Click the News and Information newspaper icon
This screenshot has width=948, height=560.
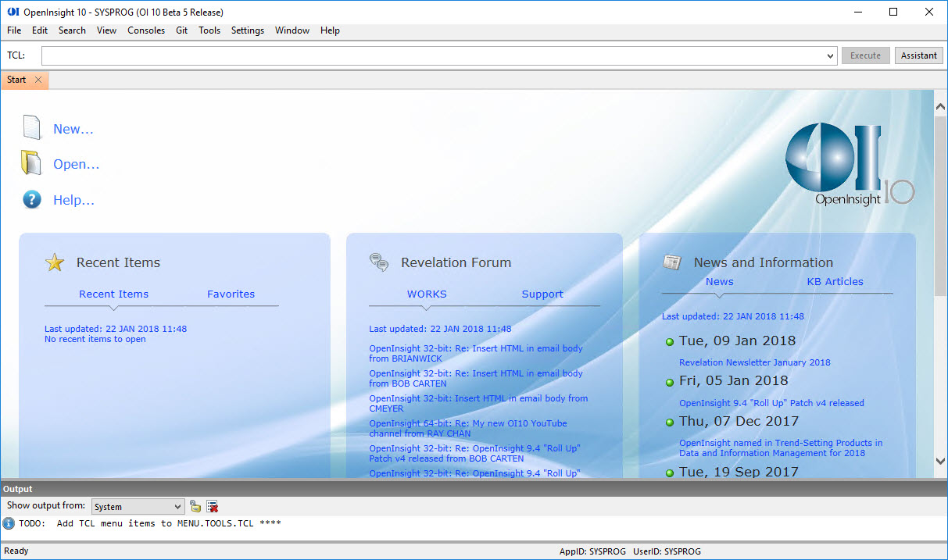pos(672,262)
